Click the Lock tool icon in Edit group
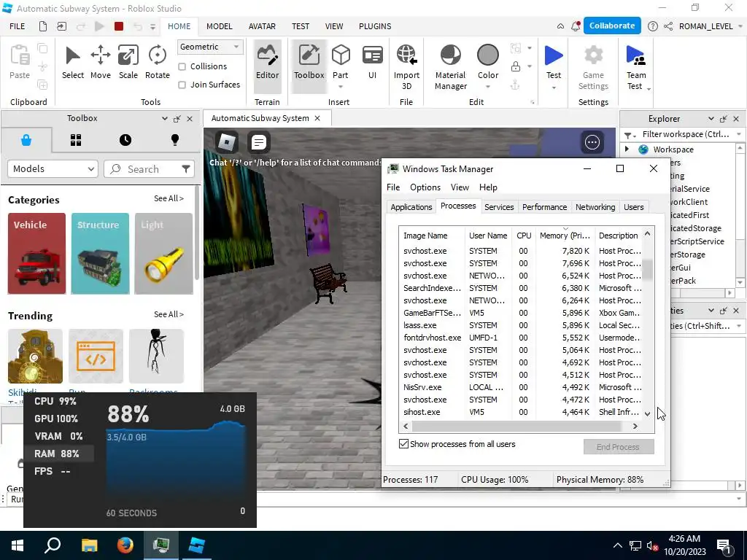The image size is (747, 560). [516, 66]
